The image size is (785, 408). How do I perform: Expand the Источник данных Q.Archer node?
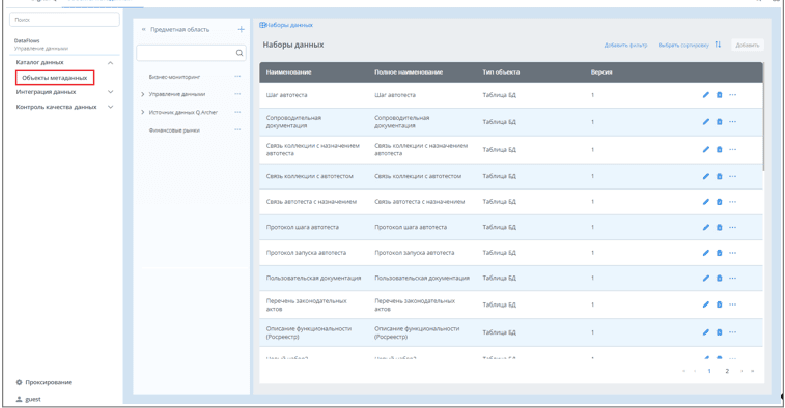143,112
